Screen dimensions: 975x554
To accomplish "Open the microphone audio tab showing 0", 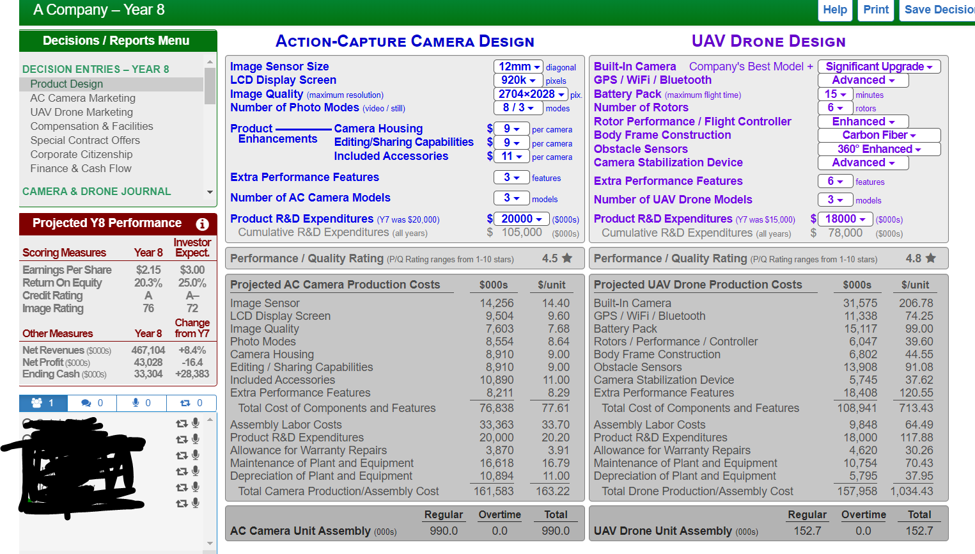I will [142, 403].
